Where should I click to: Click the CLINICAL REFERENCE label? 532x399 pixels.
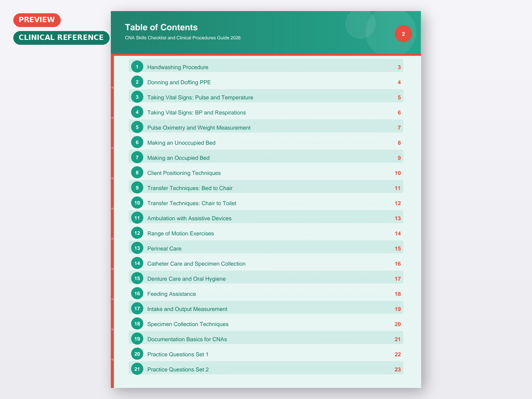pos(61,38)
